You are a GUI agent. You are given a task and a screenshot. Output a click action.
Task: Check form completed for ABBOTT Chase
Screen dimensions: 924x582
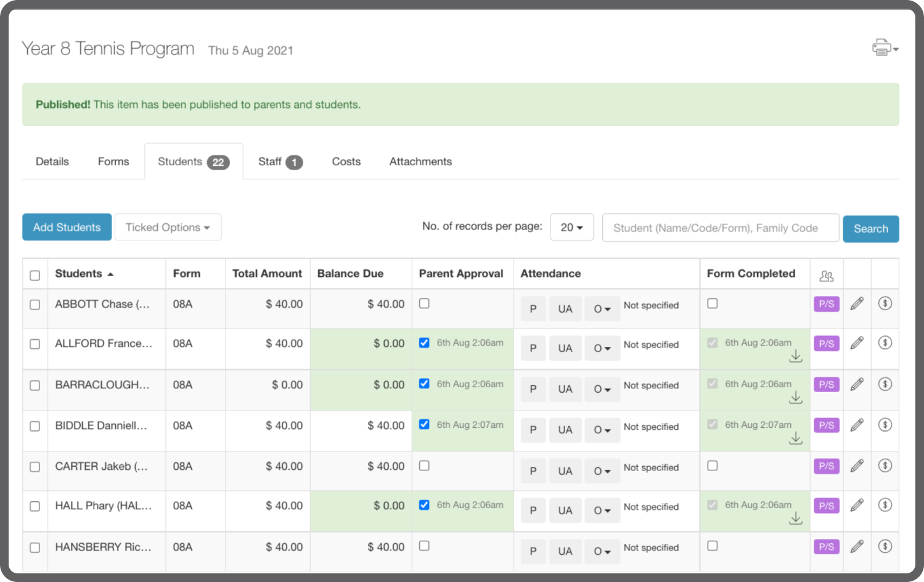pyautogui.click(x=713, y=303)
